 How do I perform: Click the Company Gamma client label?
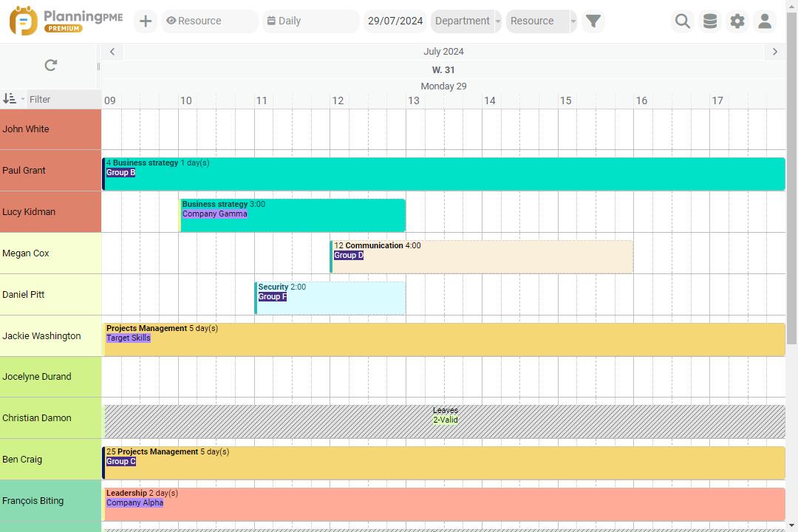pos(215,214)
